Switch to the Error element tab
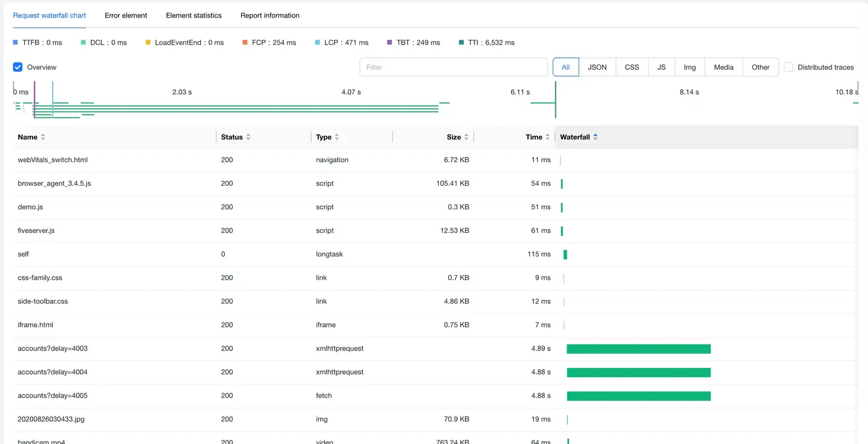 pos(125,15)
